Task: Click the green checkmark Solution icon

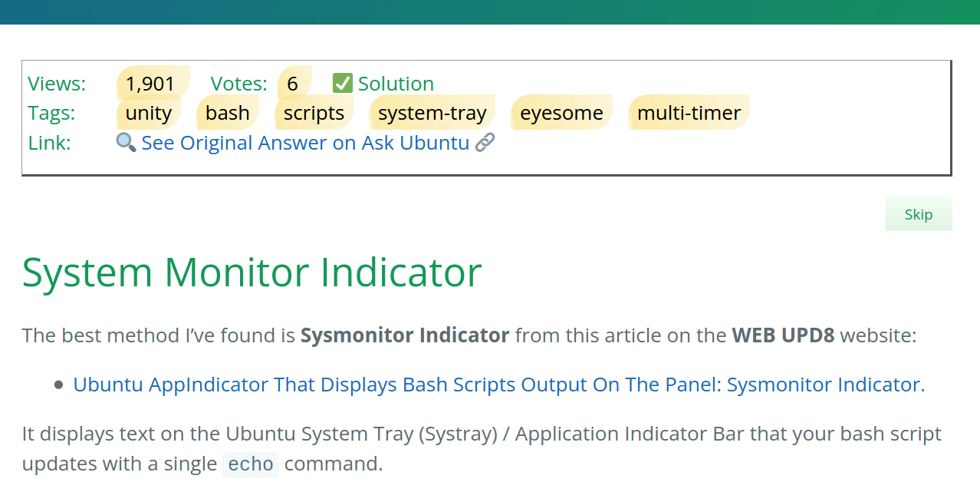Action: (x=343, y=83)
